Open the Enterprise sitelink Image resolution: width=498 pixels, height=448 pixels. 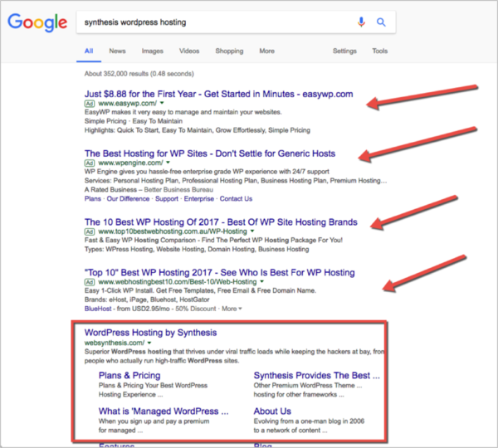[199, 199]
